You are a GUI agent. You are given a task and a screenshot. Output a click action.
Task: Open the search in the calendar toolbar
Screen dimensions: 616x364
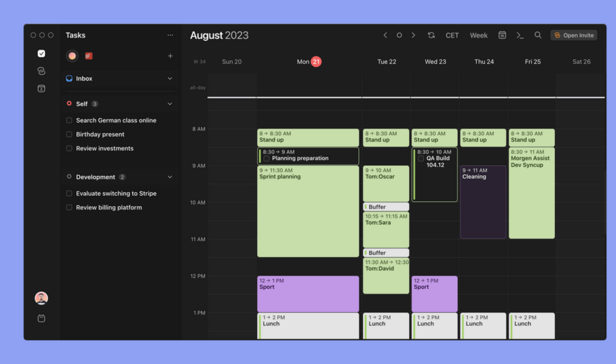(538, 35)
